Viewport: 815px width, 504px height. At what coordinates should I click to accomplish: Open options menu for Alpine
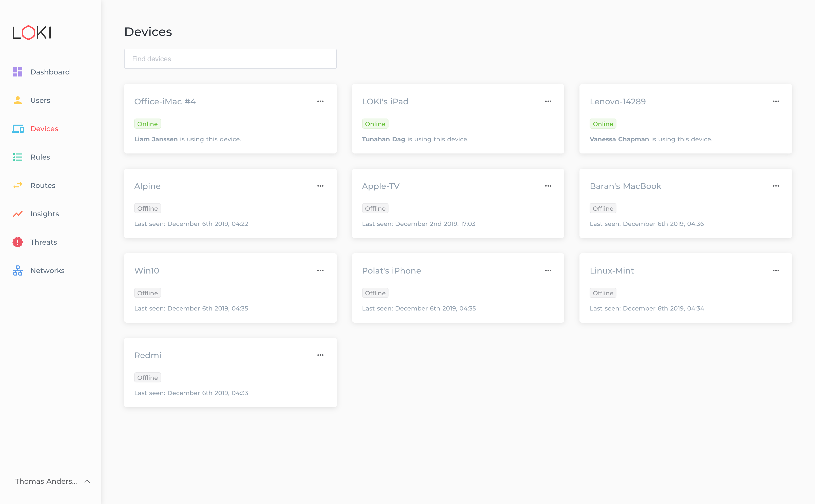320,186
